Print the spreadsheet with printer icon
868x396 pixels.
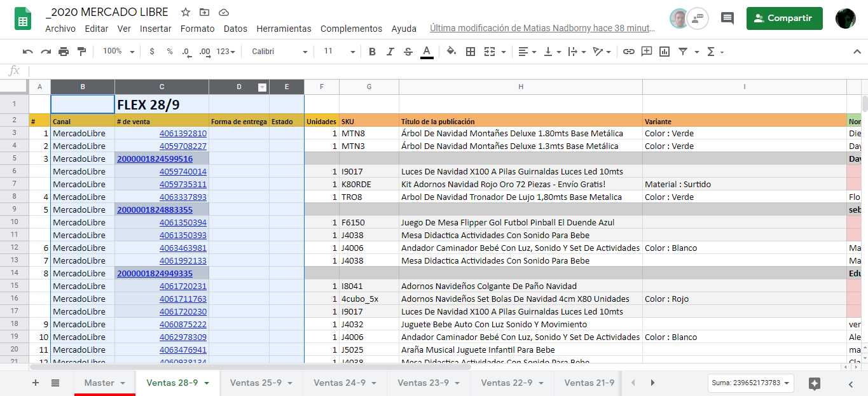pos(64,52)
